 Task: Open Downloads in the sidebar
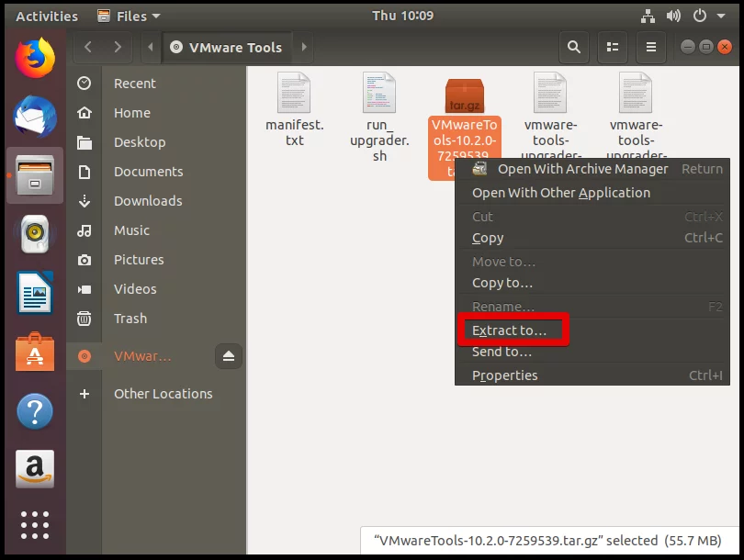pos(156,201)
